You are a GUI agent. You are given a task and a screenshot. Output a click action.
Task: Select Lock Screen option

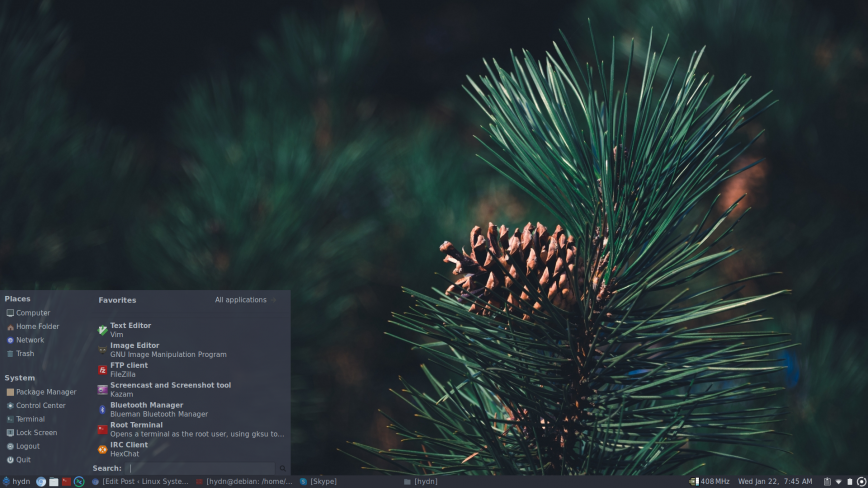coord(31,432)
